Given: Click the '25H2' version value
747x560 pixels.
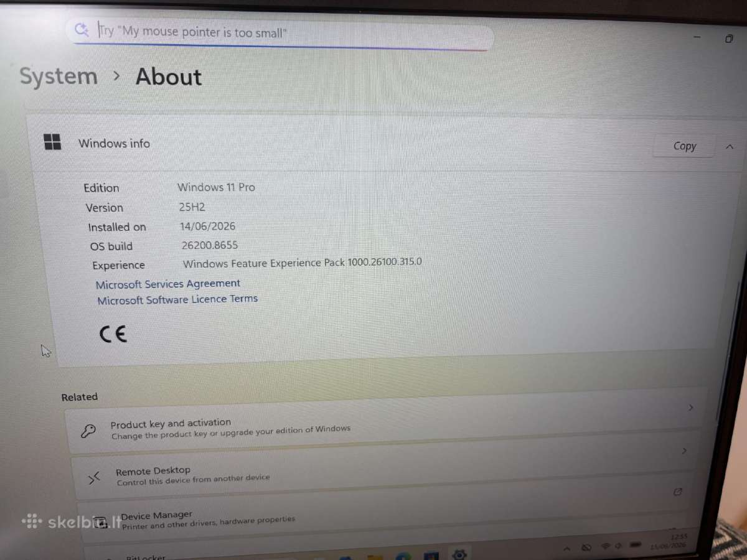Looking at the screenshot, I should pos(192,207).
